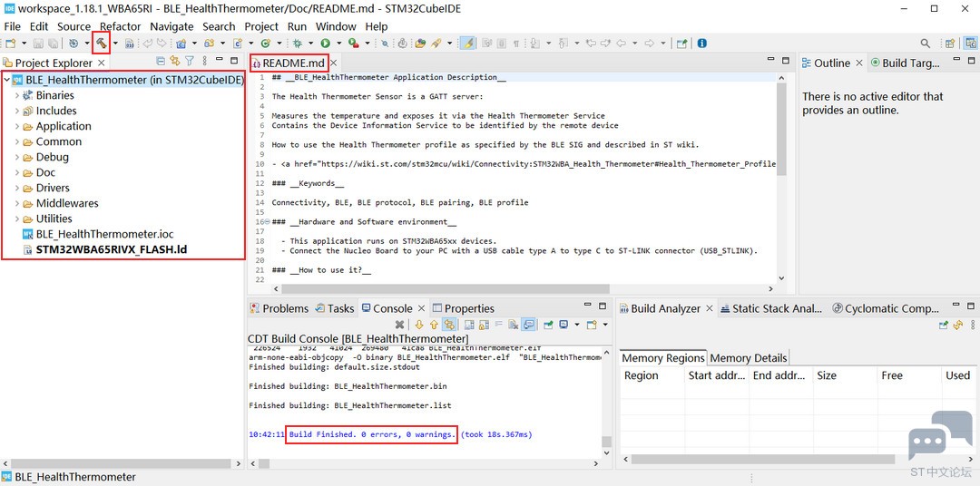Select the README.md editor tab

tap(289, 63)
